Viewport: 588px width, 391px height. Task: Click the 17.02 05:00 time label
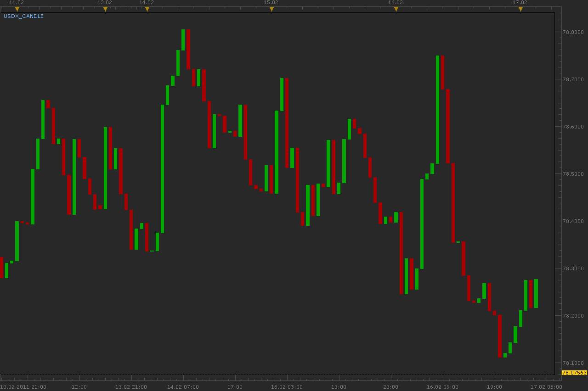point(546,387)
